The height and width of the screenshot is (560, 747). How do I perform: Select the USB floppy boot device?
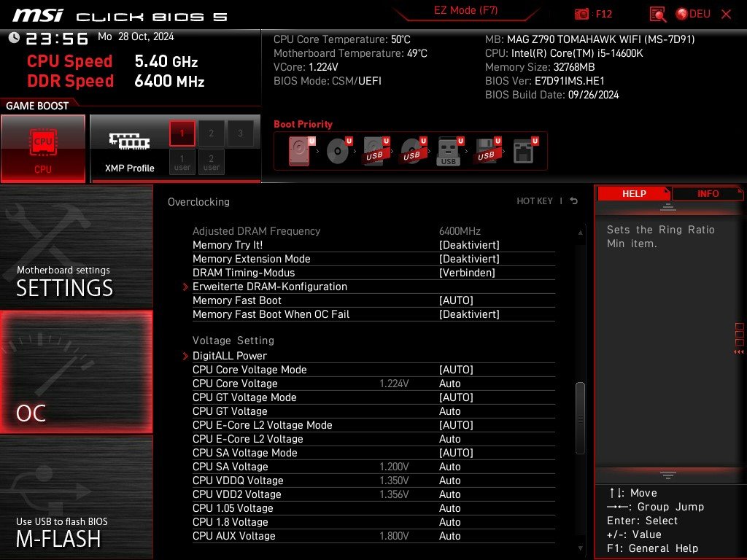tap(487, 151)
